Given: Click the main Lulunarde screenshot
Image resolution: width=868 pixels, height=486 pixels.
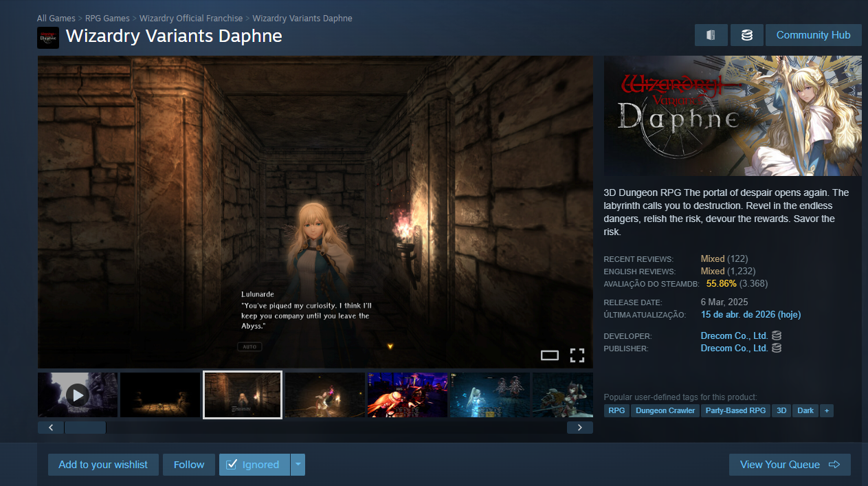Looking at the screenshot, I should [x=315, y=212].
